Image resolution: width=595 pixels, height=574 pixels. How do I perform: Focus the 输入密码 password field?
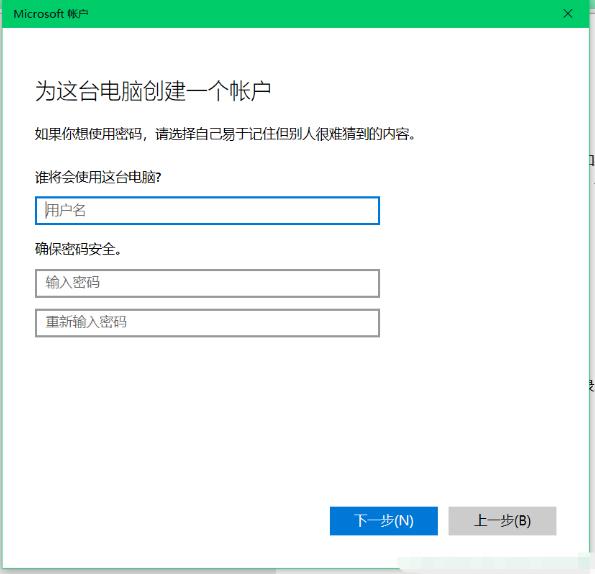[207, 283]
